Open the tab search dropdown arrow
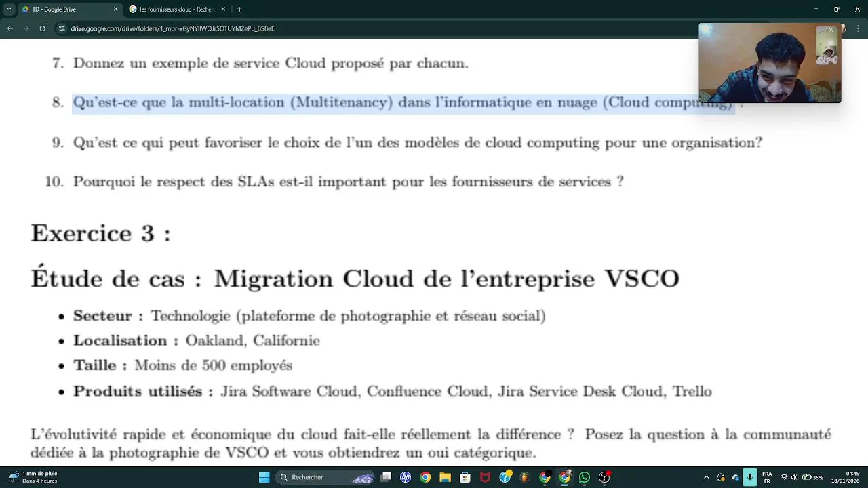868x488 pixels. [9, 9]
